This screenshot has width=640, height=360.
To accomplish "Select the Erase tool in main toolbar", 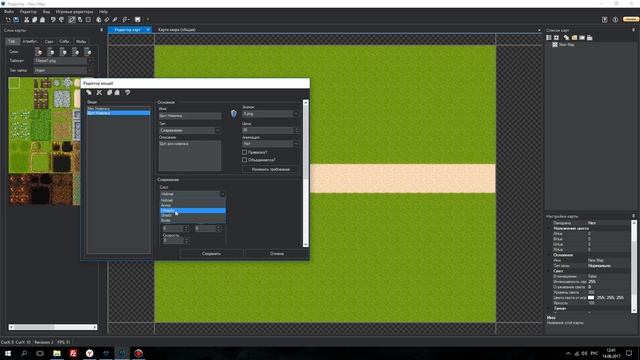I will pos(107,20).
